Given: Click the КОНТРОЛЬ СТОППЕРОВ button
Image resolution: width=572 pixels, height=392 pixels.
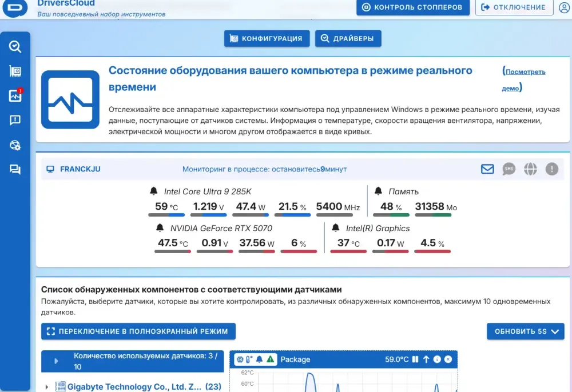Looking at the screenshot, I should [413, 7].
